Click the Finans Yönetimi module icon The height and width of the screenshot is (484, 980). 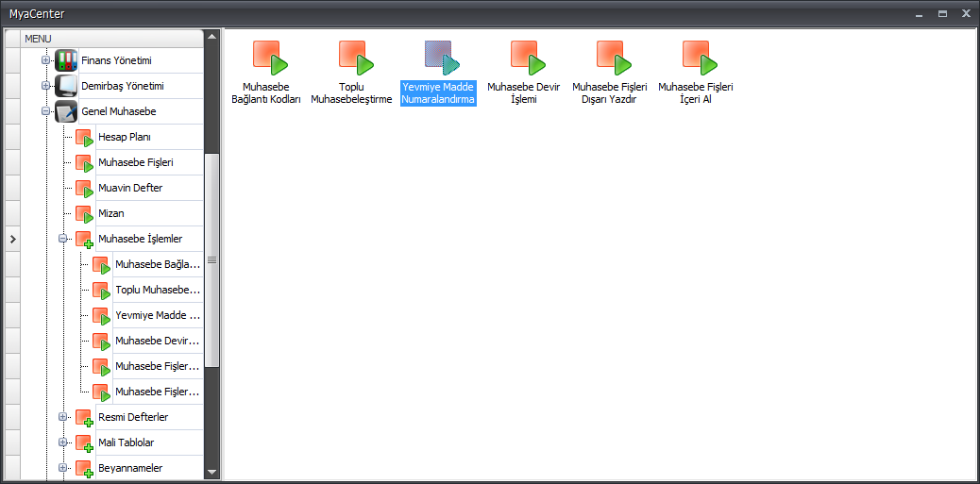tap(66, 61)
